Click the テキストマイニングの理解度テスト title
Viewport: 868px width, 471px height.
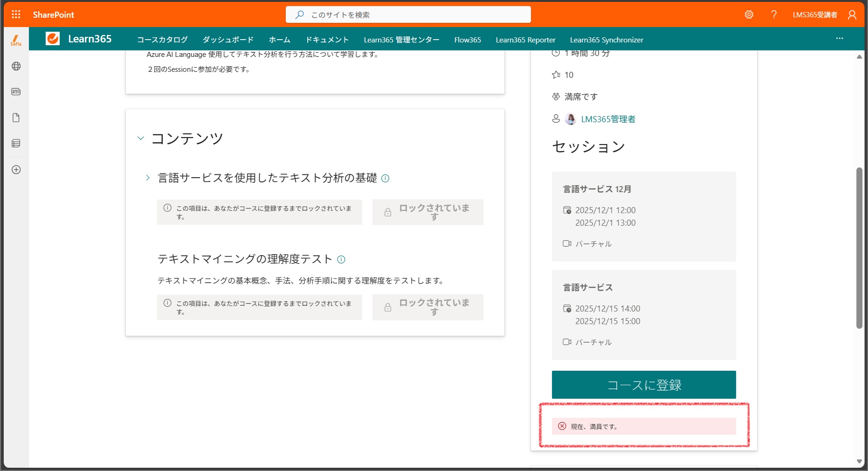point(245,259)
